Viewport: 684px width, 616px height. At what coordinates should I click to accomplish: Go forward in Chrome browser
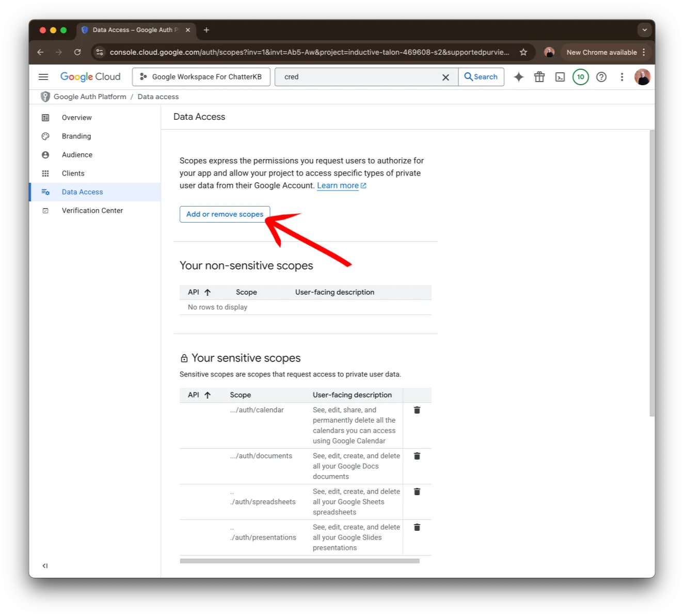point(59,52)
